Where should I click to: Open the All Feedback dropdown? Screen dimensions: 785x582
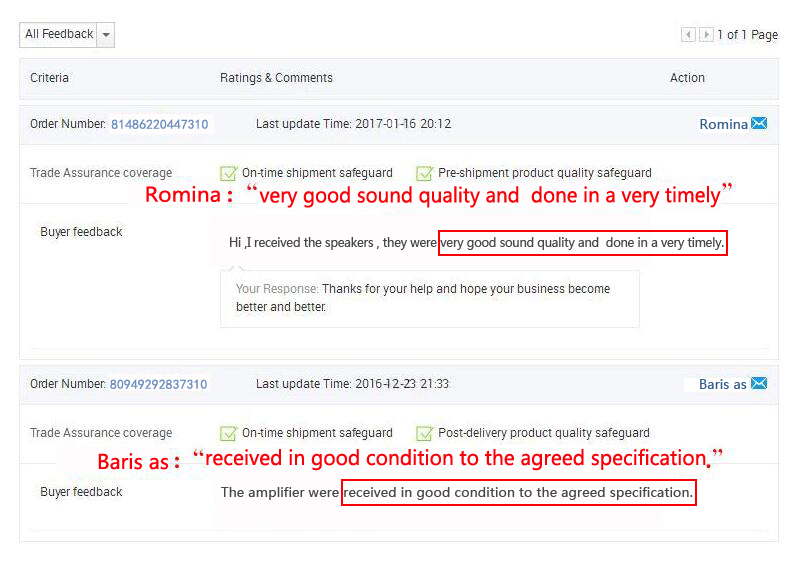(x=59, y=34)
